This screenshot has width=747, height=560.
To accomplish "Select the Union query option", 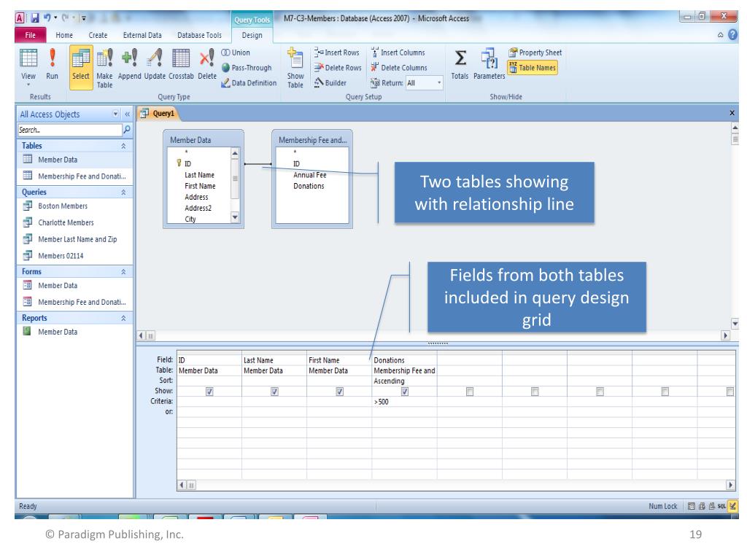I will 236,52.
